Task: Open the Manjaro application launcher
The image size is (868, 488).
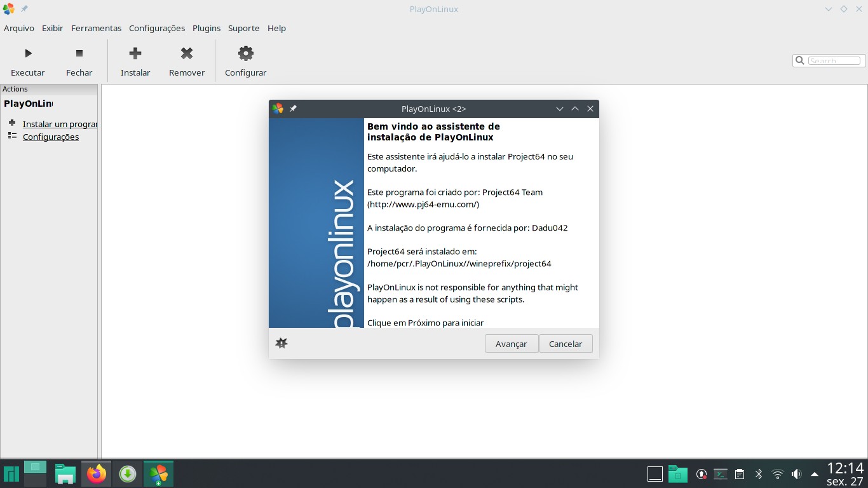Action: coord(11,474)
